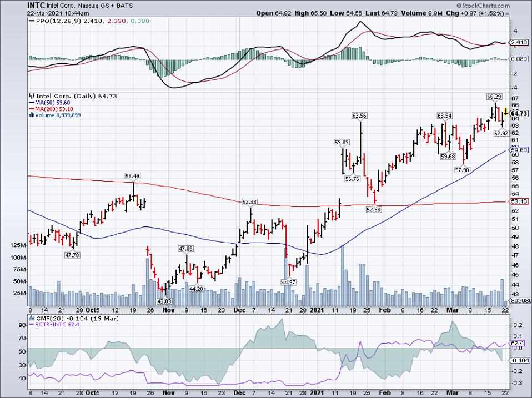The width and height of the screenshot is (532, 398).
Task: Click the 55.49 October high callout
Action: coord(132,177)
